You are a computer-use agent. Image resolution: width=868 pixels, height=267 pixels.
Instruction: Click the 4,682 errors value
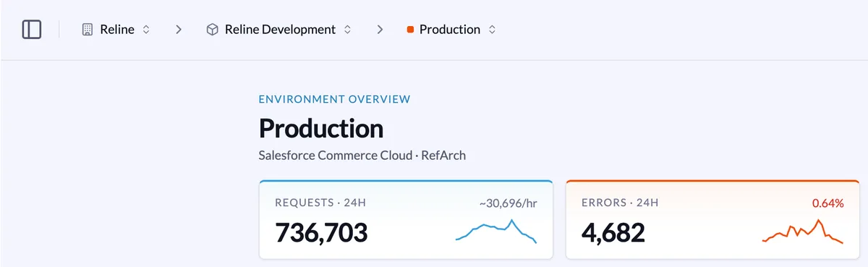(x=613, y=233)
